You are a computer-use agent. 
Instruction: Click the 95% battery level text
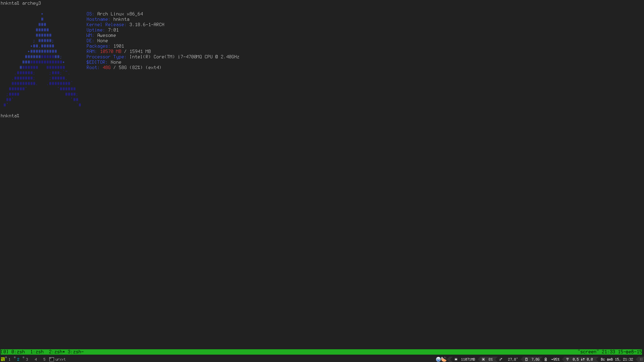555,359
